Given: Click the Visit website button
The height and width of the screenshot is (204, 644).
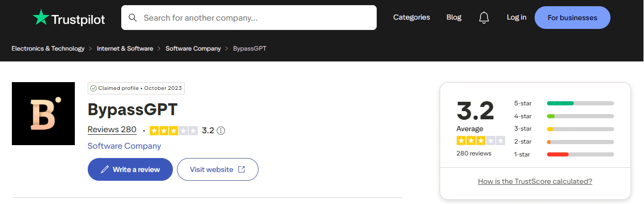Looking at the screenshot, I should [x=218, y=169].
